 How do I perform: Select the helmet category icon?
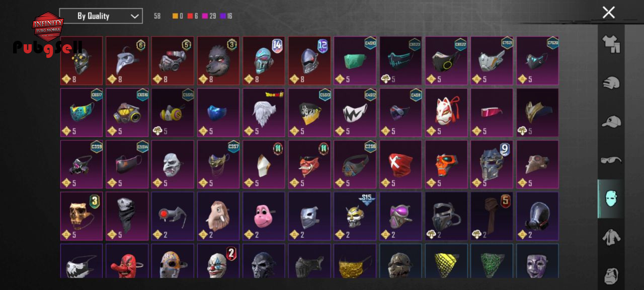pyautogui.click(x=611, y=83)
